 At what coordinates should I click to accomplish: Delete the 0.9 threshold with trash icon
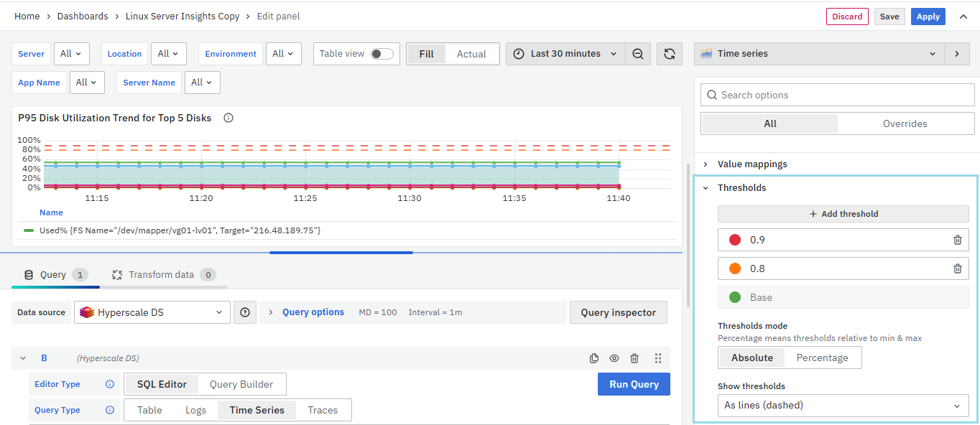pos(957,240)
